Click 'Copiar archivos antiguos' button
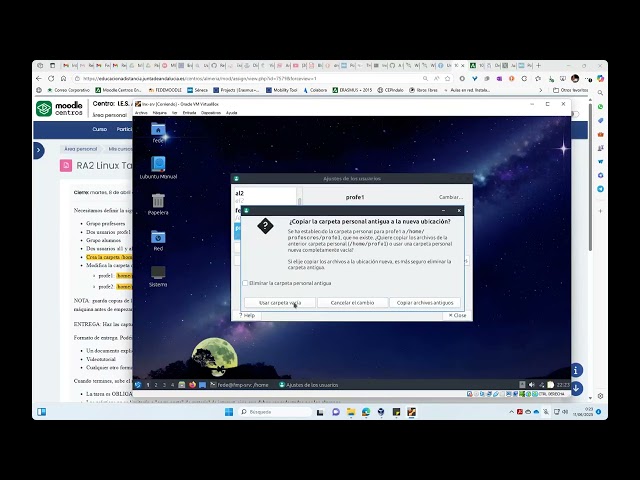The height and width of the screenshot is (480, 640). pos(425,302)
